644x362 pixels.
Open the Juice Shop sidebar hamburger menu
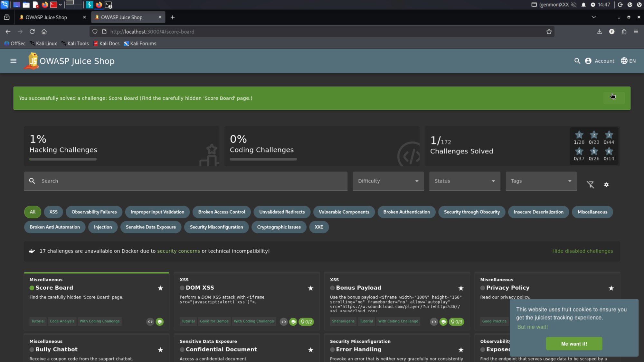(x=13, y=61)
